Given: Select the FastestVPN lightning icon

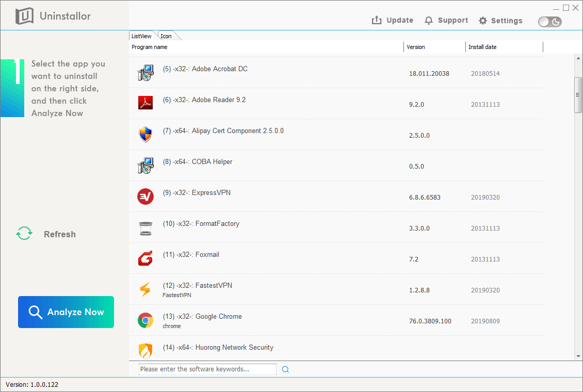Looking at the screenshot, I should click(x=145, y=289).
